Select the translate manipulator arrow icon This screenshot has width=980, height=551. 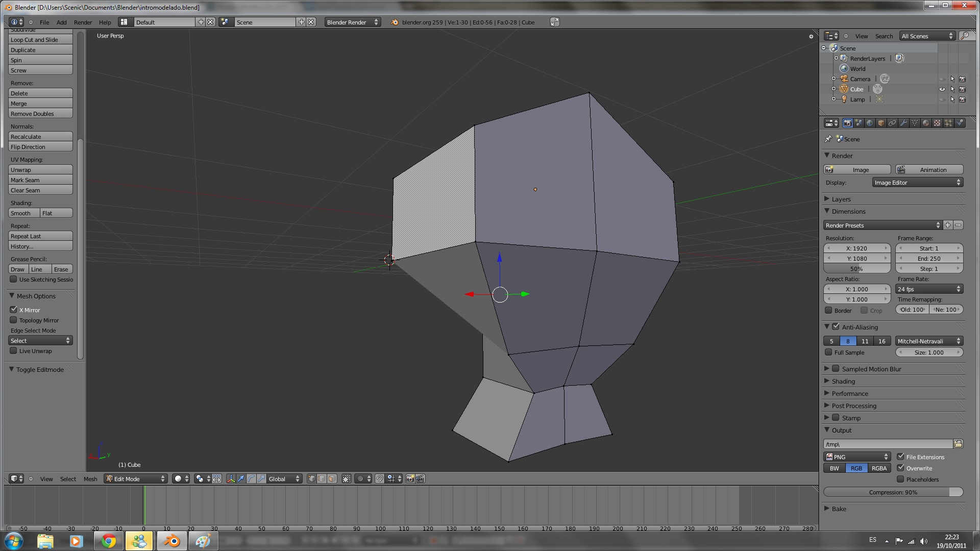241,479
